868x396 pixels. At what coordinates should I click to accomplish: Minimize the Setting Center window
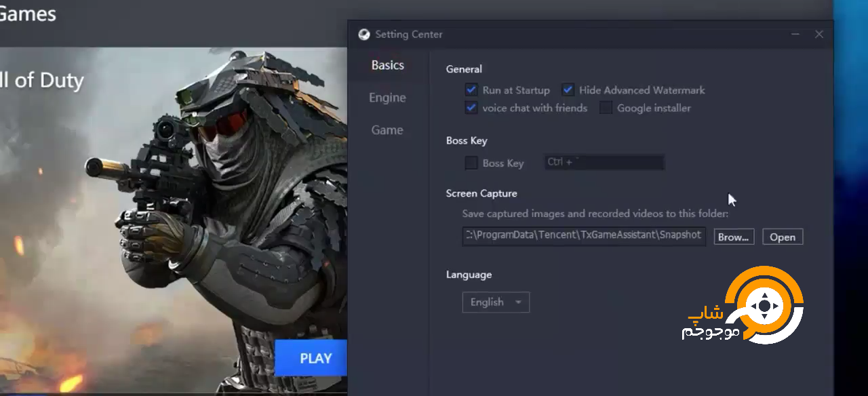(x=795, y=35)
